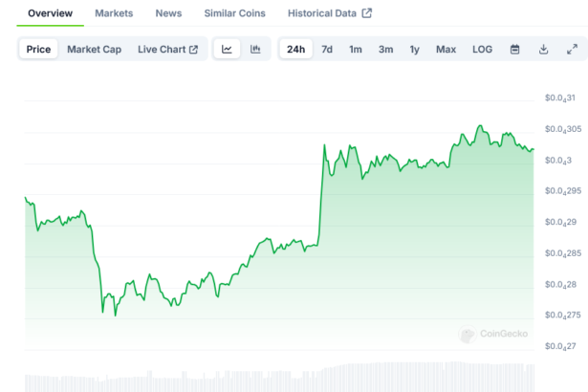Switch to the News tab
Viewport: 588px width, 392px height.
(168, 13)
